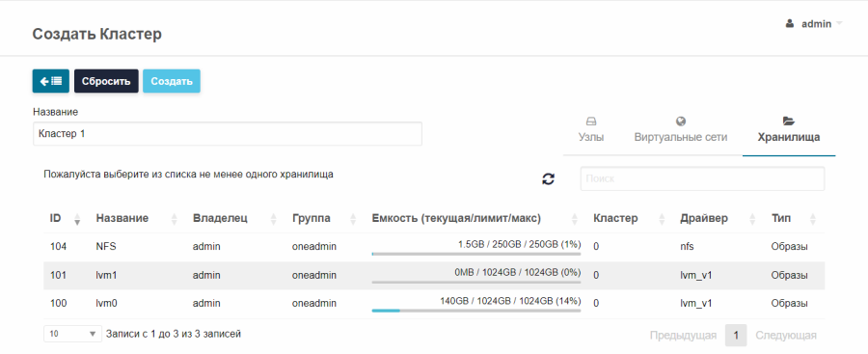Click the Емкость column header text
The image size is (868, 354).
(456, 218)
